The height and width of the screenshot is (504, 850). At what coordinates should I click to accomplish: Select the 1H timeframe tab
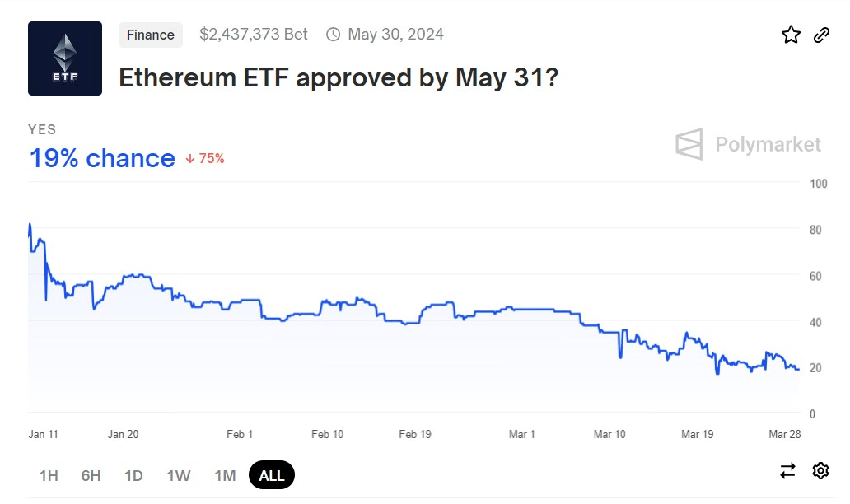coord(48,475)
